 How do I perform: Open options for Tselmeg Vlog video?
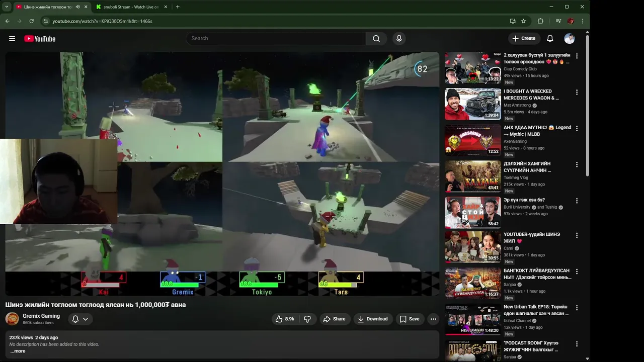pyautogui.click(x=577, y=165)
